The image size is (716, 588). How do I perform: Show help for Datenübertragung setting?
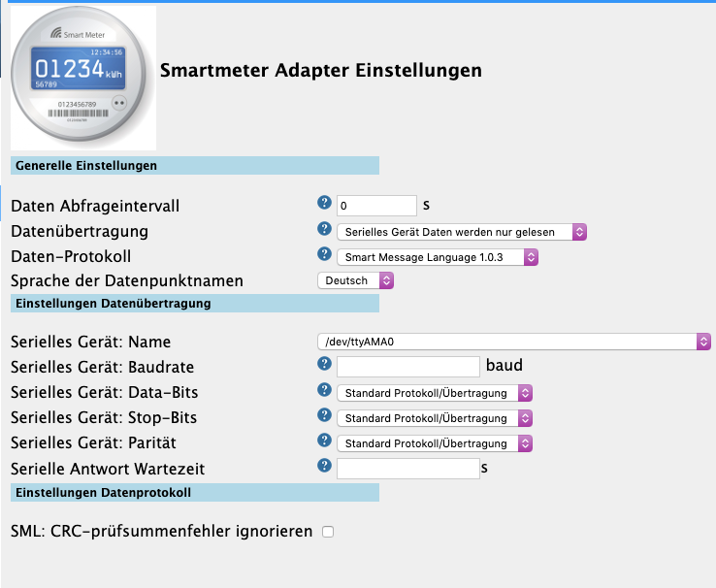(324, 229)
